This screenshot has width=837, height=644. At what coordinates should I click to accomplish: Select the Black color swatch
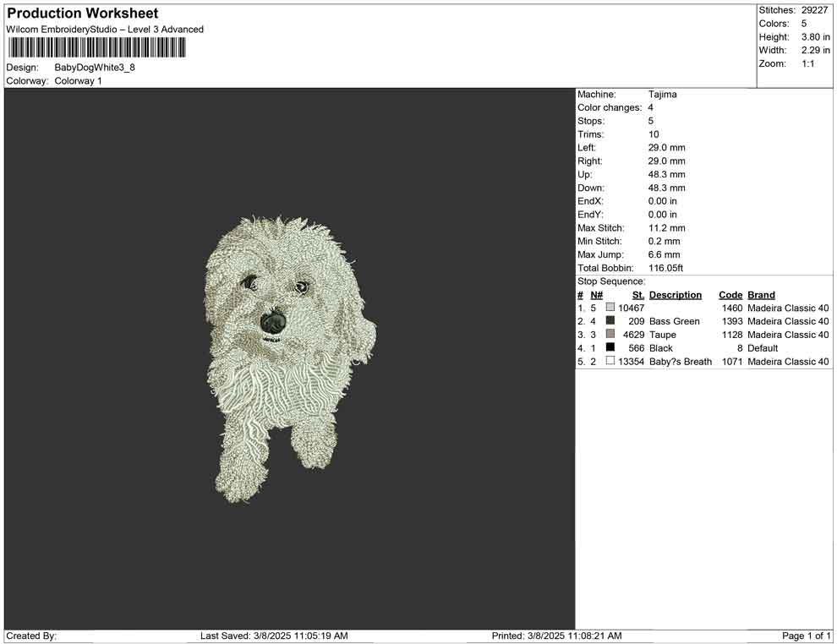point(610,348)
